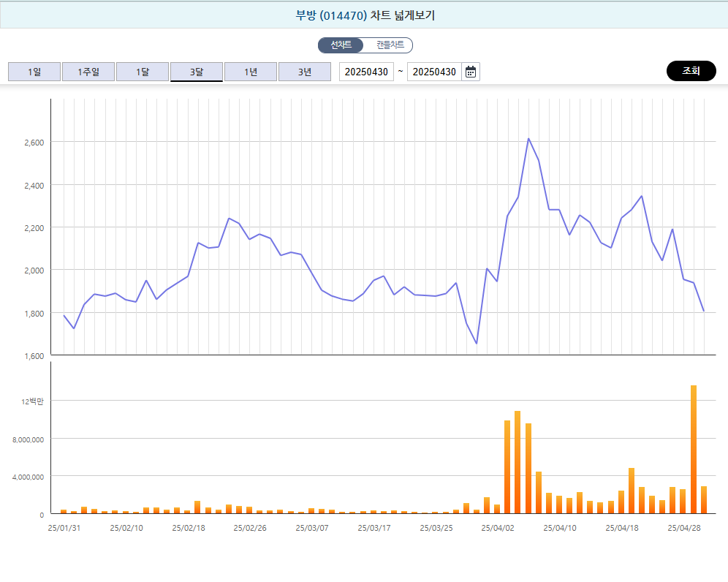Click the 2,600 price axis label
This screenshot has height=582, width=728.
[x=34, y=143]
